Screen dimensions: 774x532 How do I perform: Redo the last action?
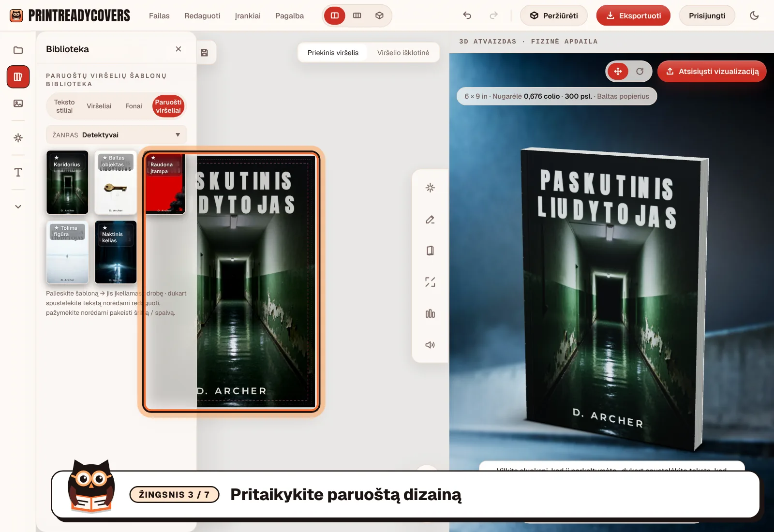pos(493,15)
